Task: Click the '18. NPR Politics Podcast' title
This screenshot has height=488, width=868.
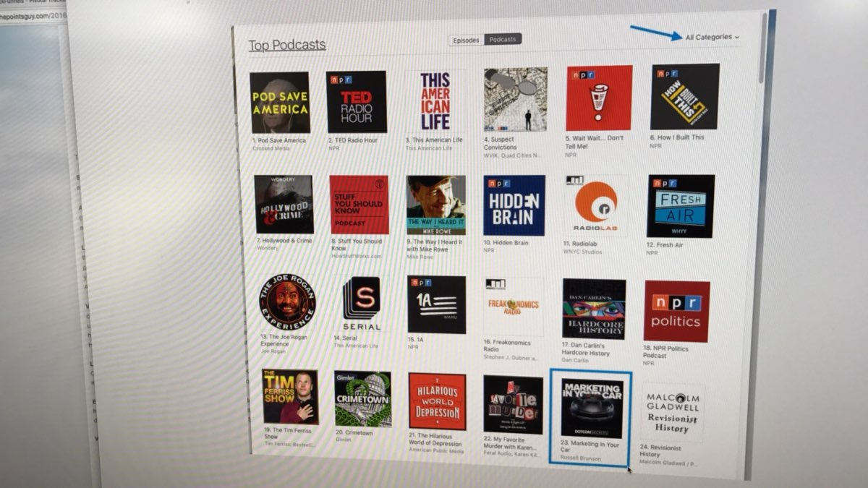Action: coord(665,351)
